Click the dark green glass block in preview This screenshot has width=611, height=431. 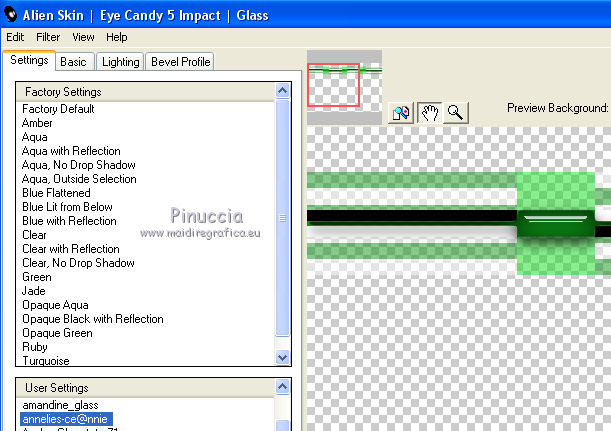coord(556,223)
